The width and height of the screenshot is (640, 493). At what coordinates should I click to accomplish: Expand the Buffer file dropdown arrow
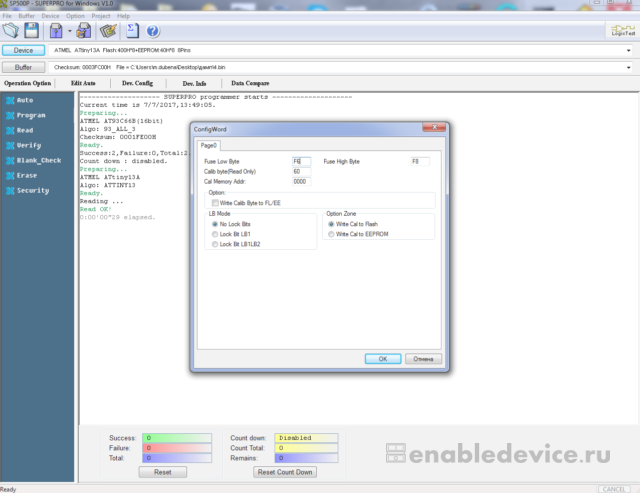(628, 67)
